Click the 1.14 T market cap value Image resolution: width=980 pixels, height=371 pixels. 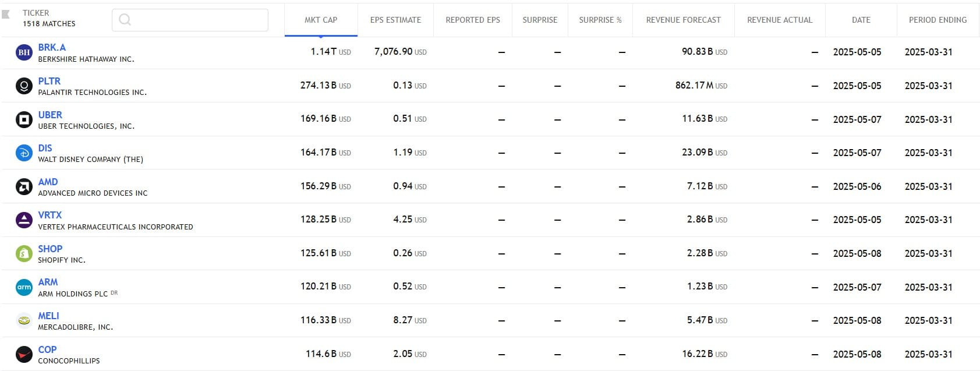pyautogui.click(x=331, y=52)
